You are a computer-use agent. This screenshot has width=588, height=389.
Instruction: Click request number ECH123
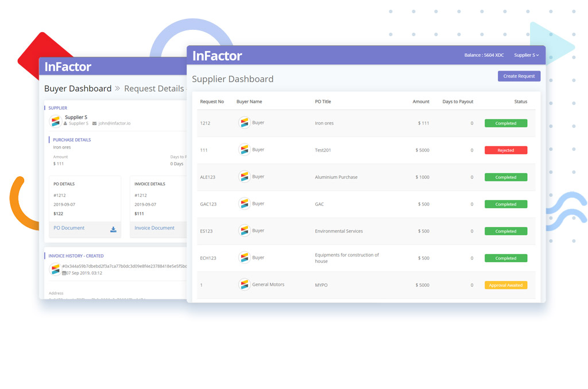(x=208, y=258)
